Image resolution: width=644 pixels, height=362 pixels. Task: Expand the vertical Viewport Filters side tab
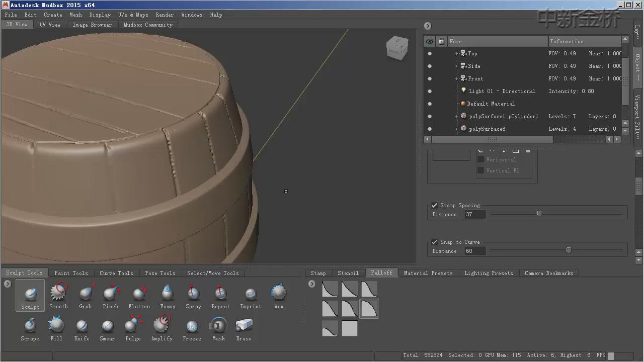(x=637, y=118)
